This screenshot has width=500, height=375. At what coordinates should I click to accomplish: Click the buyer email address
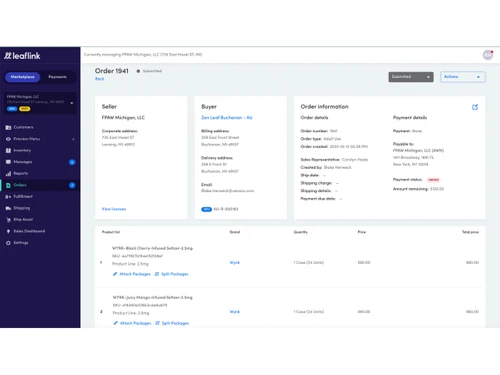(227, 191)
